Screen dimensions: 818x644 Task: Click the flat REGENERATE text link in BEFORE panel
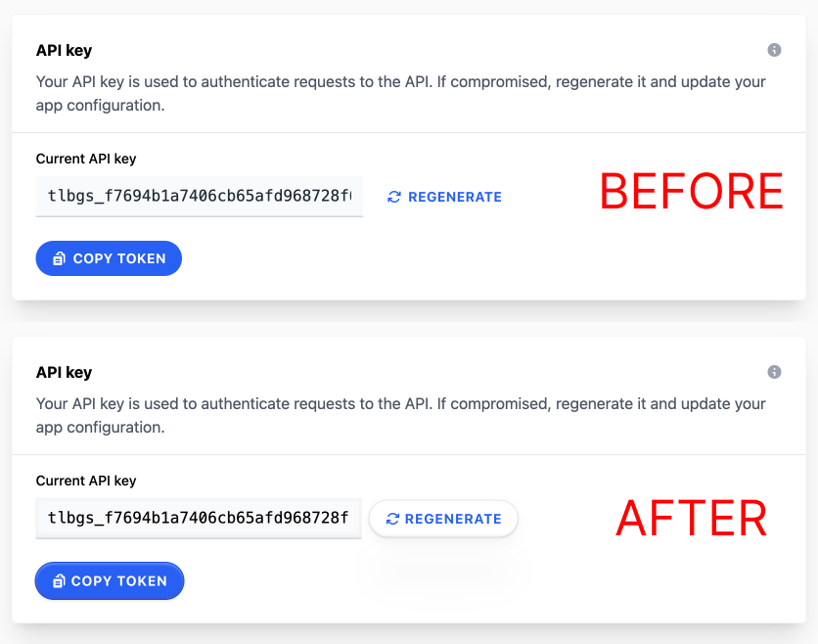coord(444,197)
